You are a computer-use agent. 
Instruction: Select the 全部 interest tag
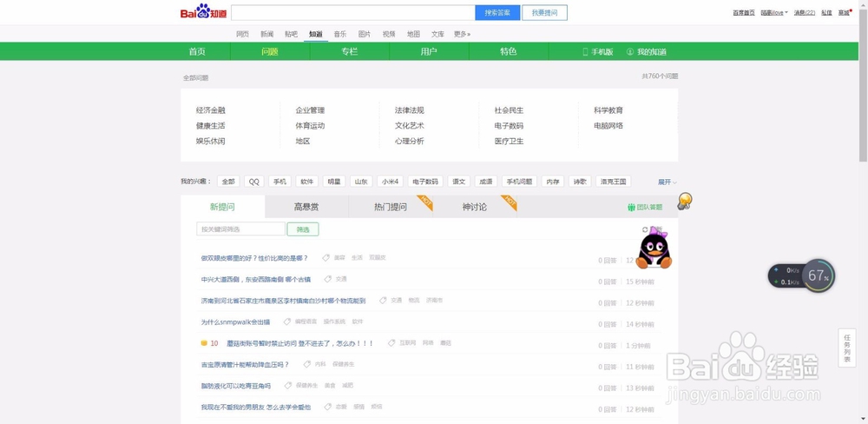coord(228,182)
